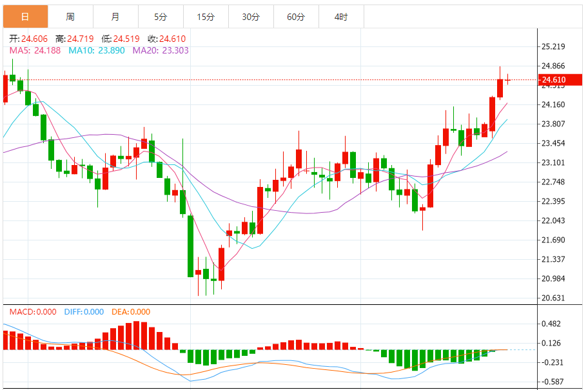Click the DIFF:0.000 label

[x=84, y=311]
